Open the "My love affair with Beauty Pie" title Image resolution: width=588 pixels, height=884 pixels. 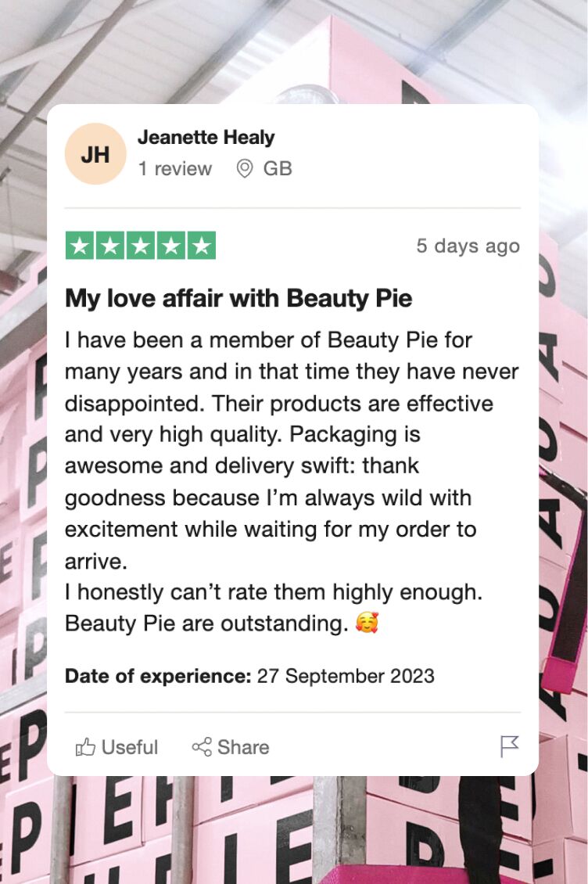coord(238,298)
